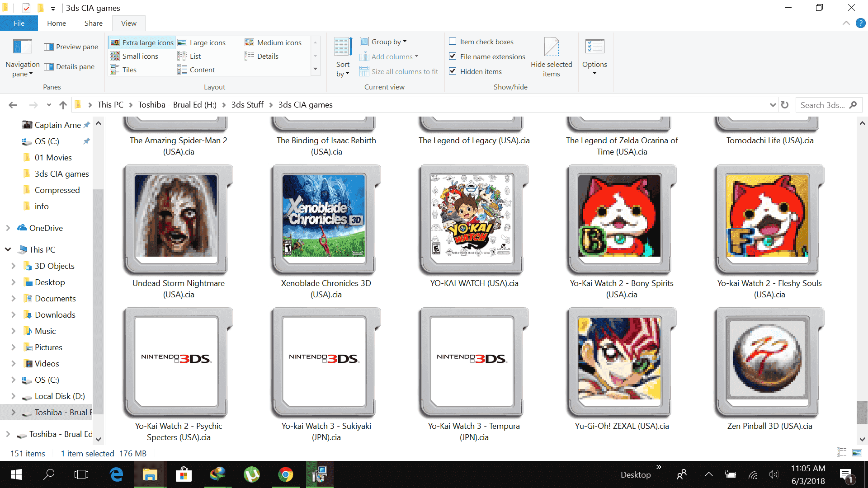Viewport: 868px width, 488px height.
Task: Select 01 Movies in navigation pane
Action: [x=53, y=158]
